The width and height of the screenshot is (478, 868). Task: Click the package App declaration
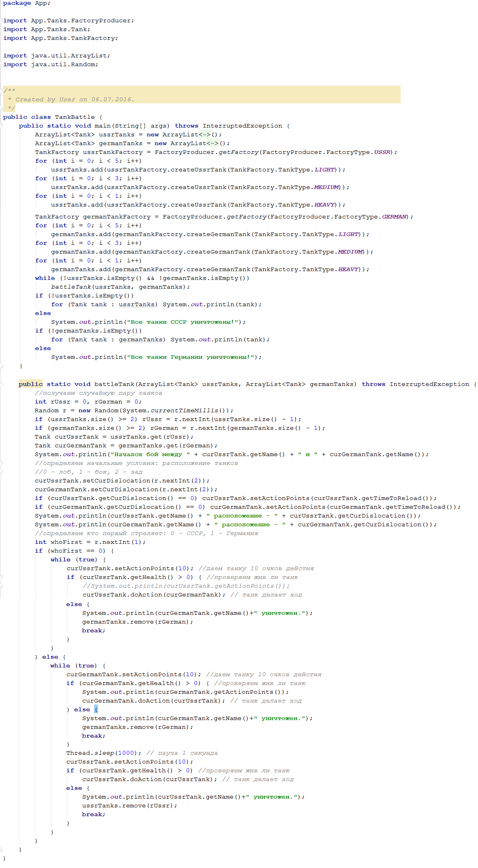[x=26, y=3]
